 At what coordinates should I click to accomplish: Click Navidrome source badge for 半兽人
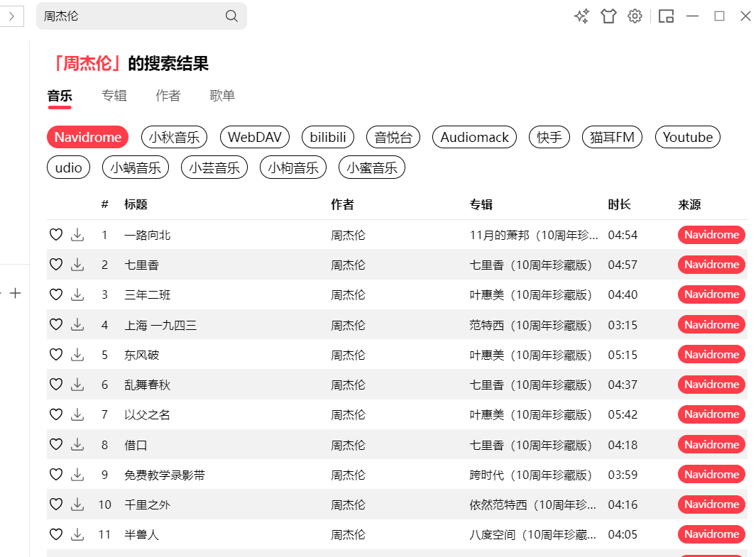pyautogui.click(x=711, y=534)
